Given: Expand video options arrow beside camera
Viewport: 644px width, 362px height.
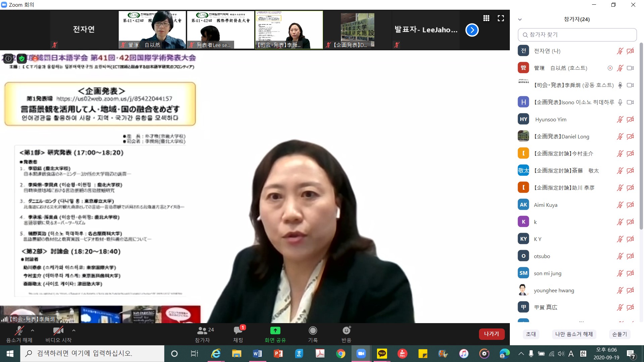Looking at the screenshot, I should pos(74,330).
